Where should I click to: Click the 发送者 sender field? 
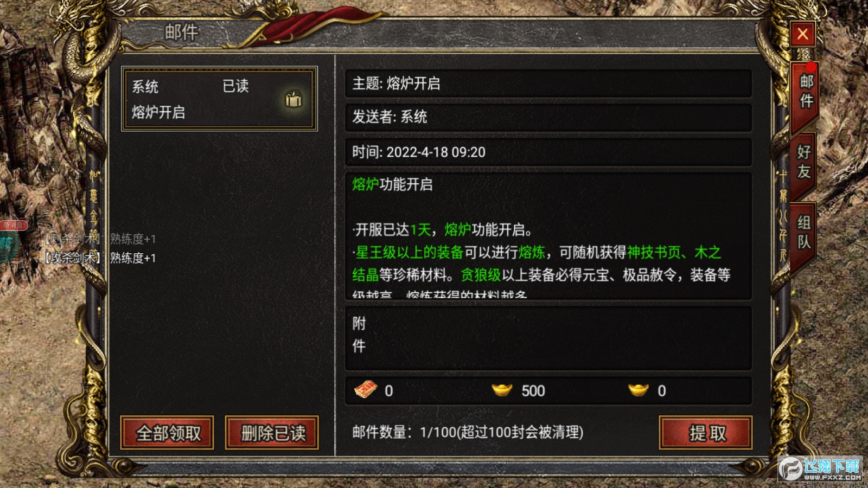pos(548,117)
